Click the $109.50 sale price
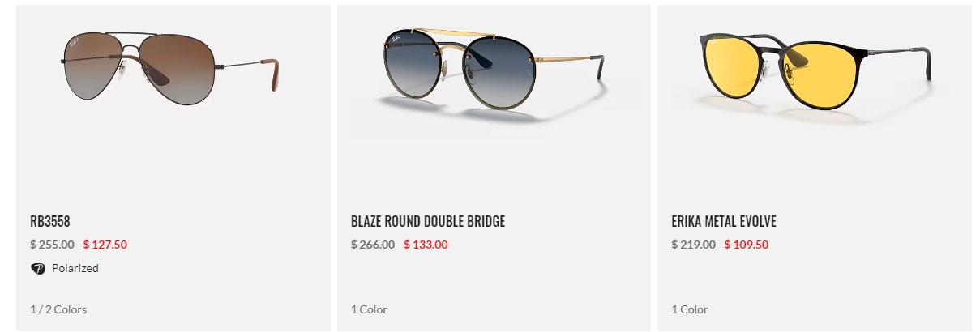Image resolution: width=980 pixels, height=332 pixels. pyautogui.click(x=747, y=245)
